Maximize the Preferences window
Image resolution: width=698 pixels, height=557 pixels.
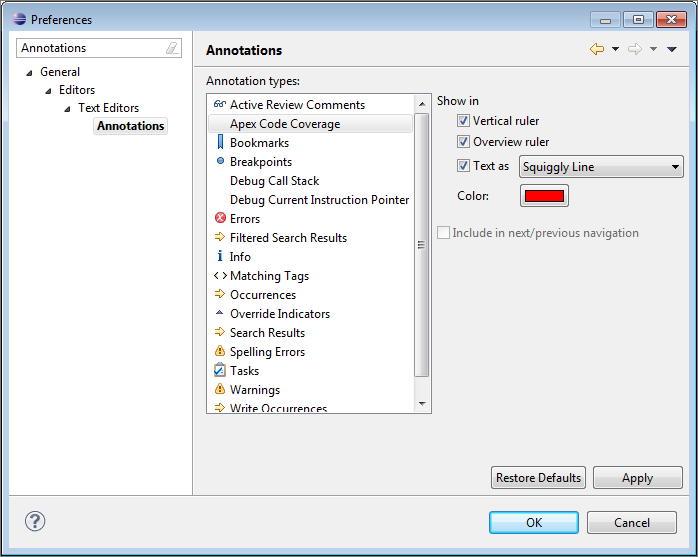click(x=638, y=20)
